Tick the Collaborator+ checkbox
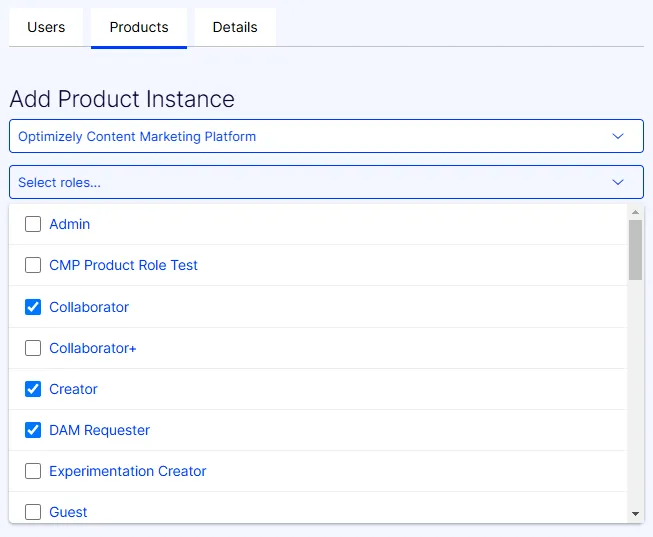Image resolution: width=653 pixels, height=537 pixels. point(33,348)
